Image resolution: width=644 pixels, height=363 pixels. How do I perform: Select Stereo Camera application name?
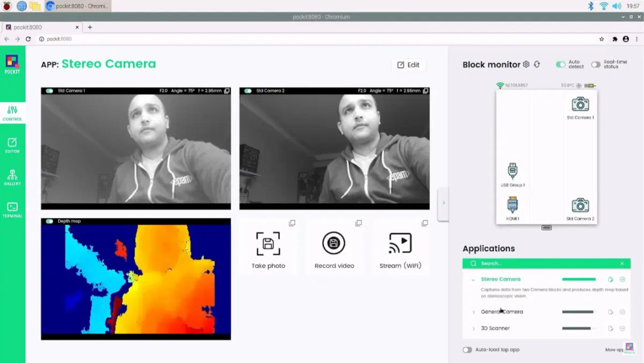500,279
